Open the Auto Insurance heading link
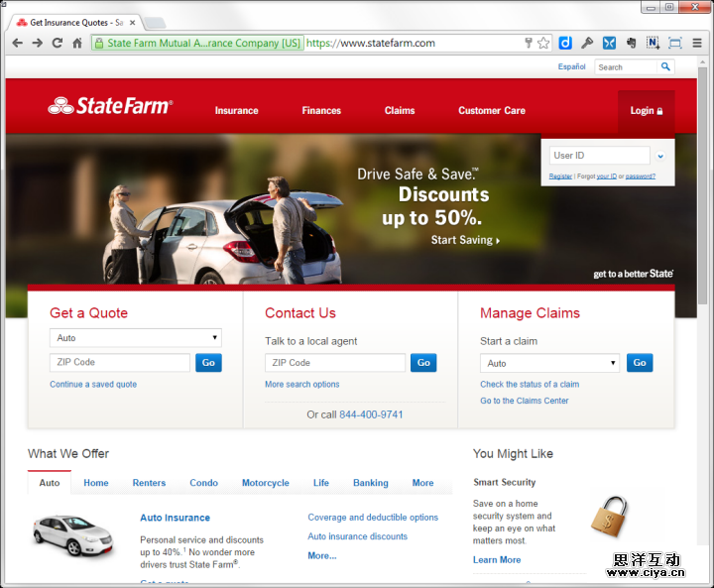The image size is (714, 588). pos(175,518)
